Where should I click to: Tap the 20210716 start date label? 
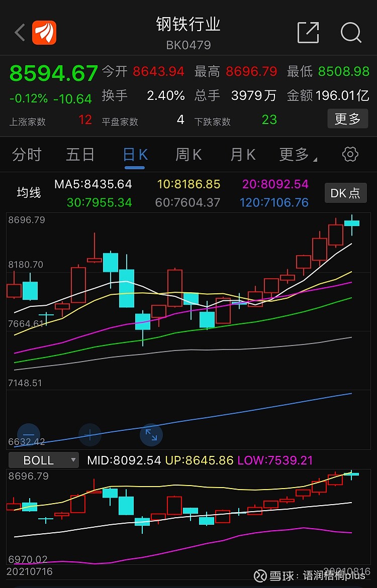click(30, 572)
